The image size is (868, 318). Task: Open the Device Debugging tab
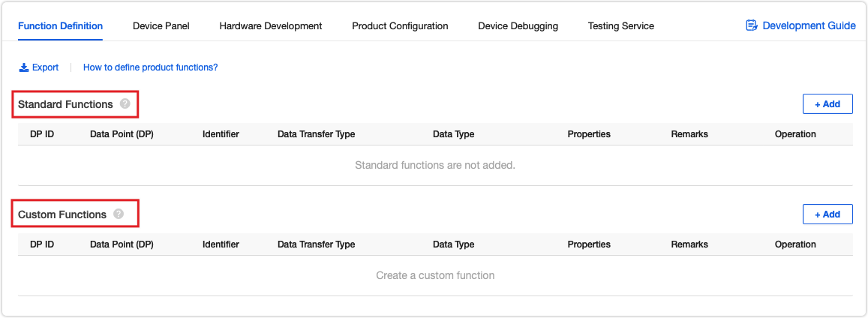(518, 26)
